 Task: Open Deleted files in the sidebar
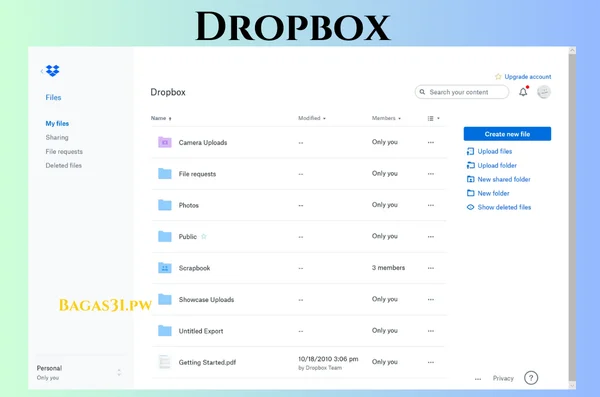point(64,165)
